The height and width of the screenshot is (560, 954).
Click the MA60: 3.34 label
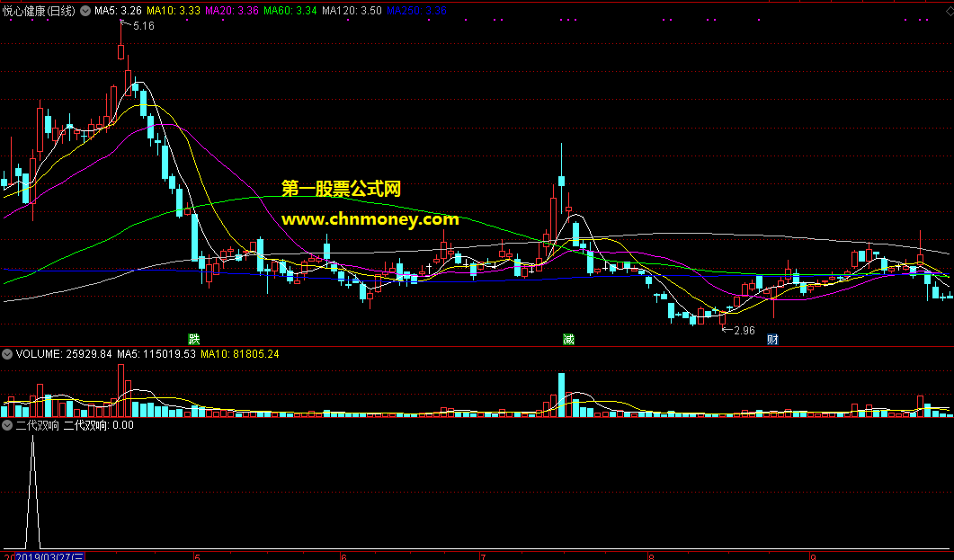pyautogui.click(x=290, y=10)
